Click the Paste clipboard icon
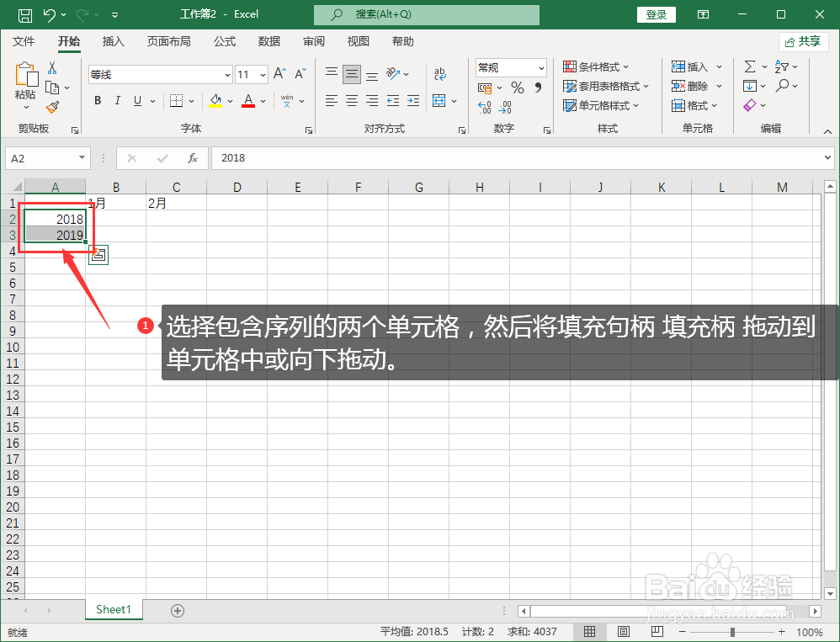 coord(26,75)
